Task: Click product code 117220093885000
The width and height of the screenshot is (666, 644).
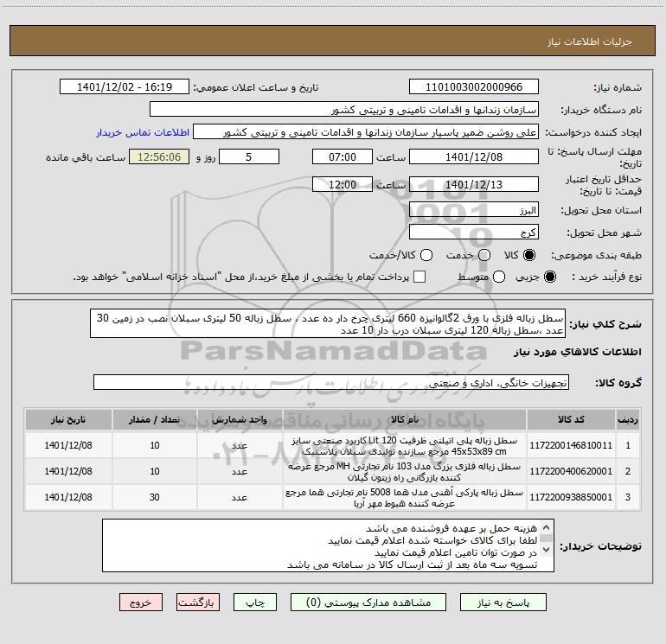Action: [x=571, y=497]
